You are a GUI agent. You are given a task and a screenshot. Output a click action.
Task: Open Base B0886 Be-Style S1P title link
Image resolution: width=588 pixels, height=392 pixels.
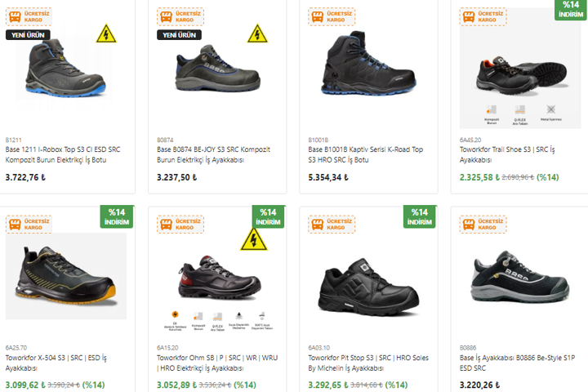[516, 363]
